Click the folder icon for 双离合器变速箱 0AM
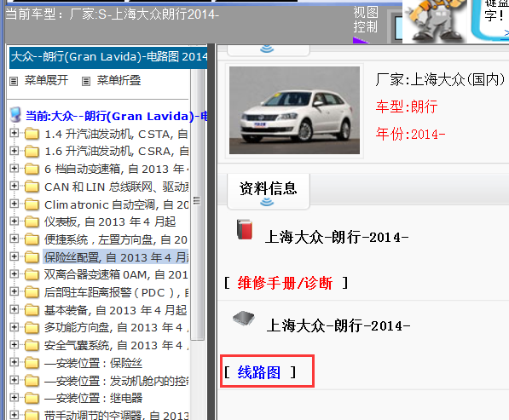The image size is (509, 420). click(x=32, y=274)
